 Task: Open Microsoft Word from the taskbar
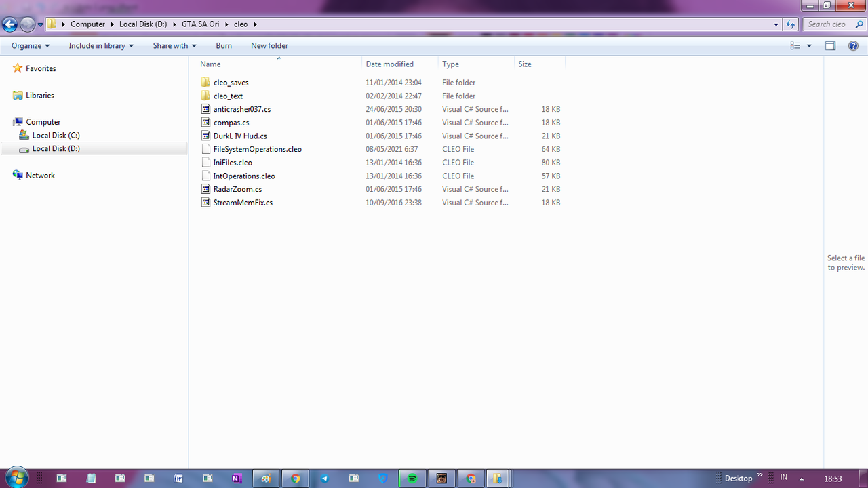[178, 478]
